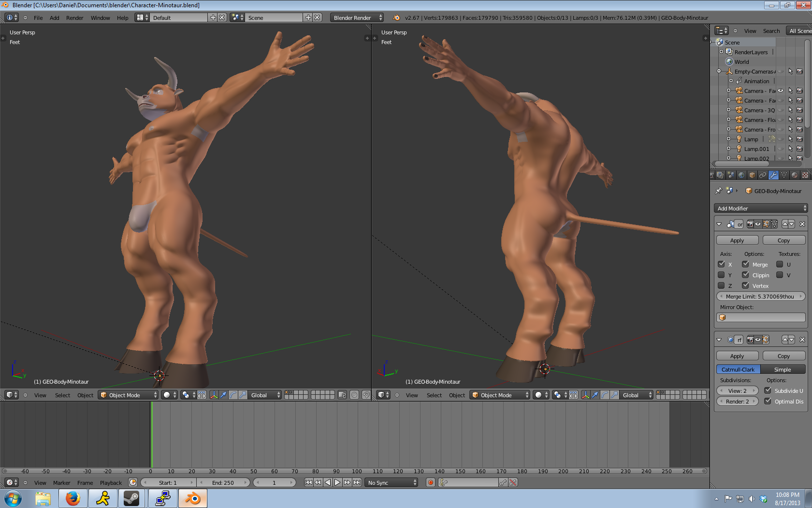
Task: Open the World properties globe icon
Action: click(741, 175)
